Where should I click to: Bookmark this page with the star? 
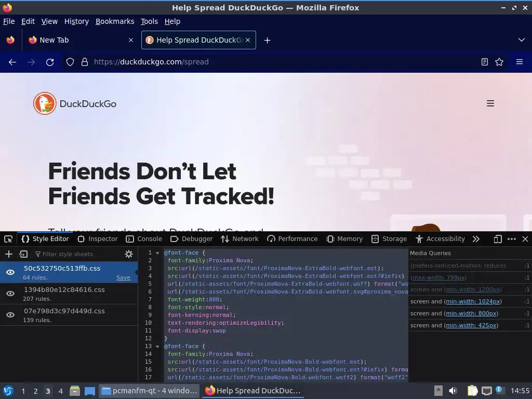coord(499,62)
